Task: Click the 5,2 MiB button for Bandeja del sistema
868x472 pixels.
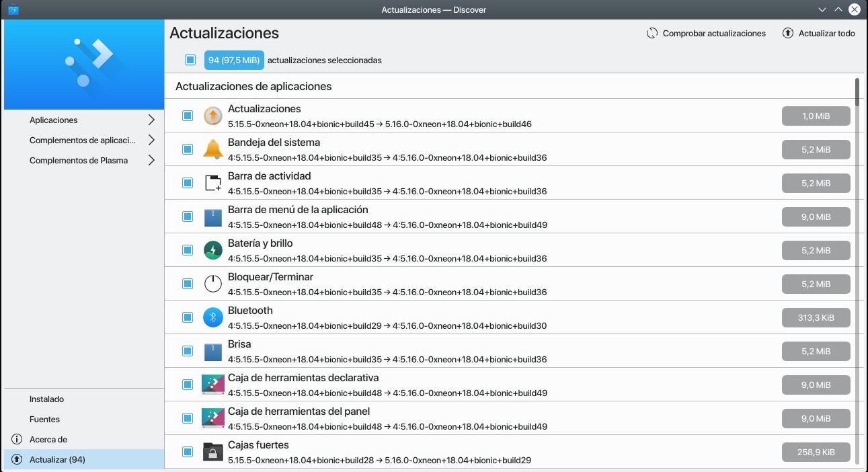Action: tap(816, 149)
